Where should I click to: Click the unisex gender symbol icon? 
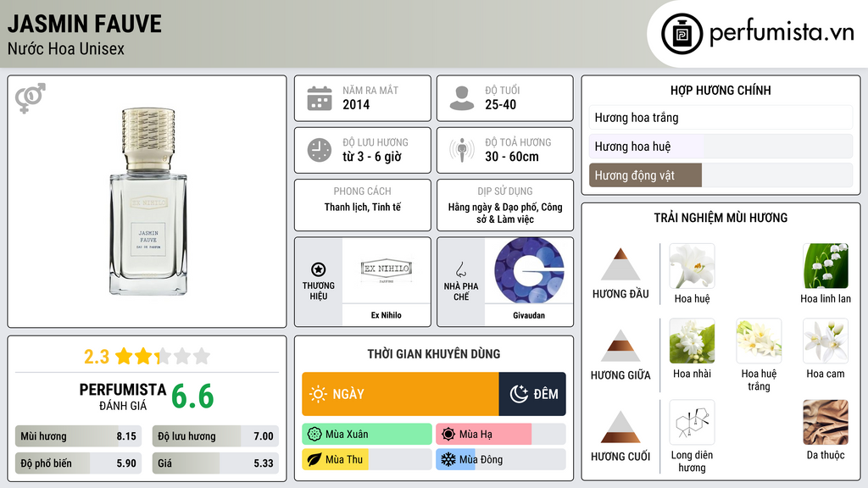31,98
